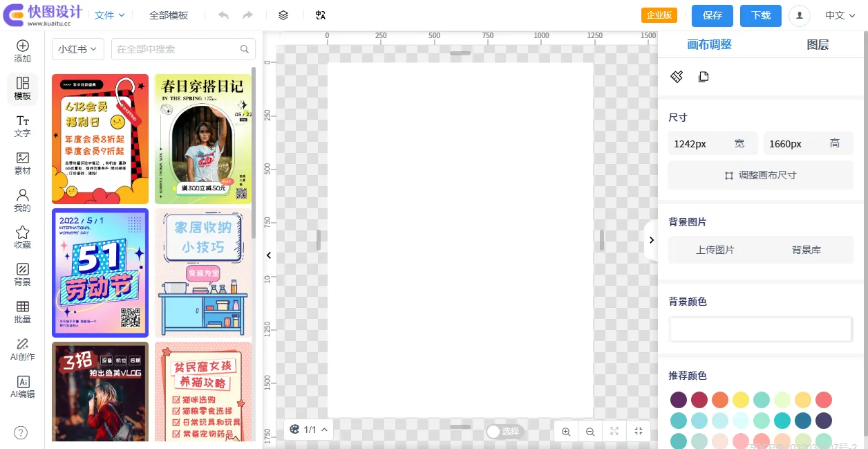
Task: Click the translate icon in top toolbar
Action: click(x=320, y=15)
